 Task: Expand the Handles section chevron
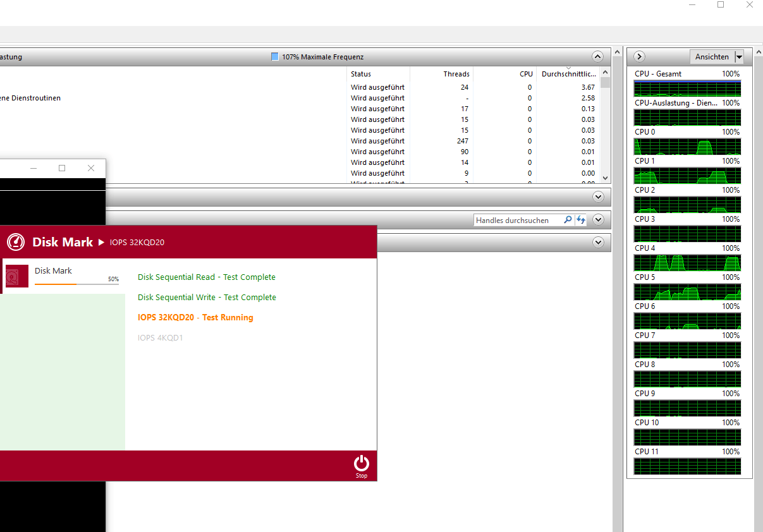click(x=598, y=220)
